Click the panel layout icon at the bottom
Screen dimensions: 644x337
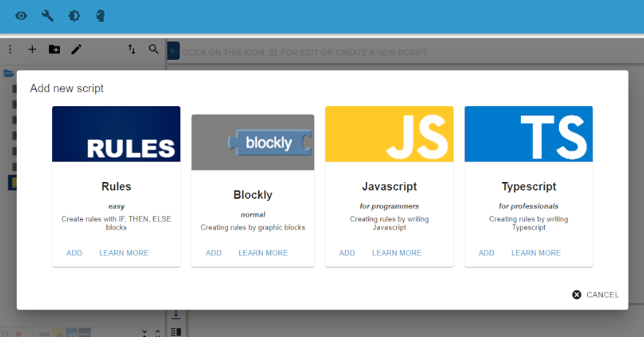coord(176,332)
